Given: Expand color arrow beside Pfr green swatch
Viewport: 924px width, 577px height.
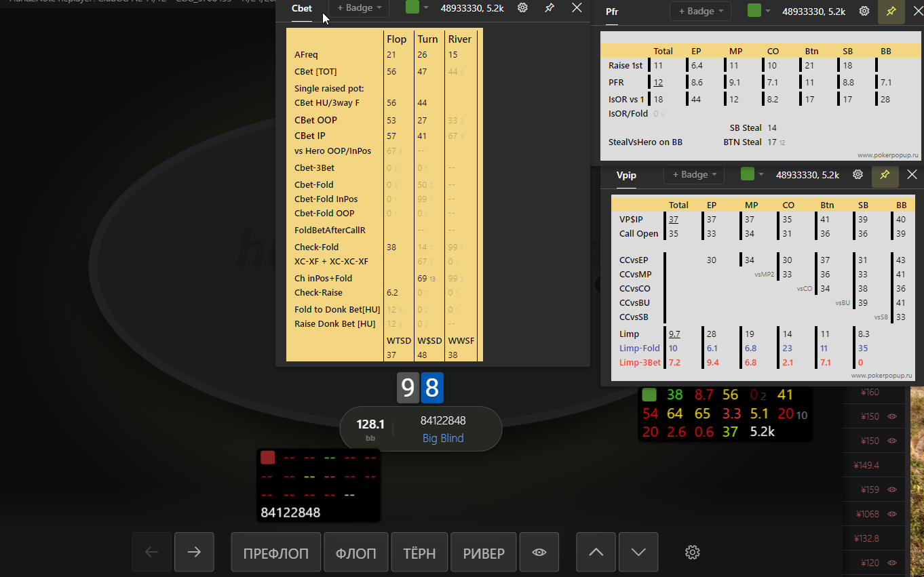Looking at the screenshot, I should 768,12.
